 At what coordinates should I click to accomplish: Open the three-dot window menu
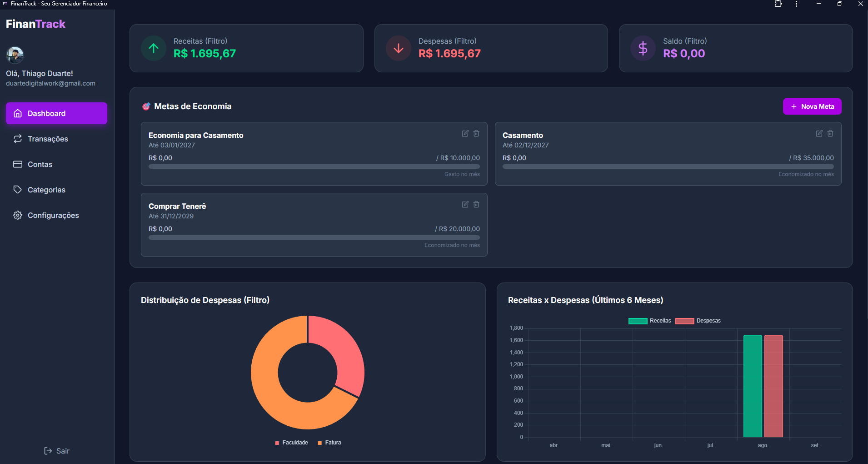point(796,4)
